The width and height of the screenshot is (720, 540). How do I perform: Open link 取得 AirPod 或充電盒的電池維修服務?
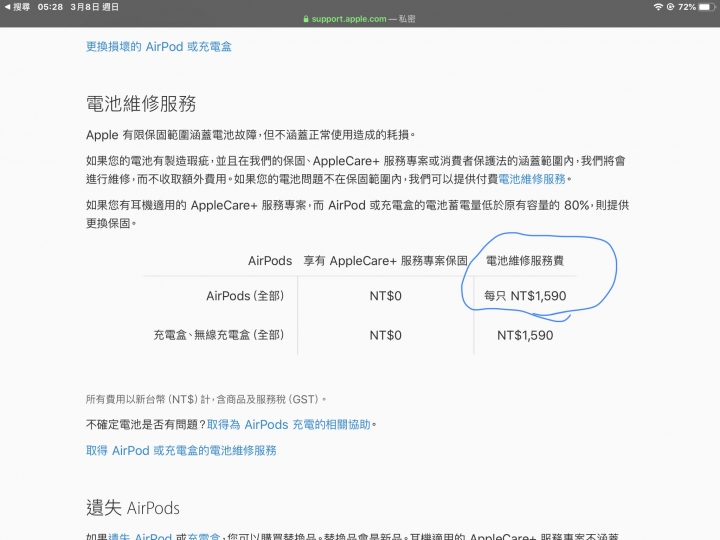(x=181, y=450)
